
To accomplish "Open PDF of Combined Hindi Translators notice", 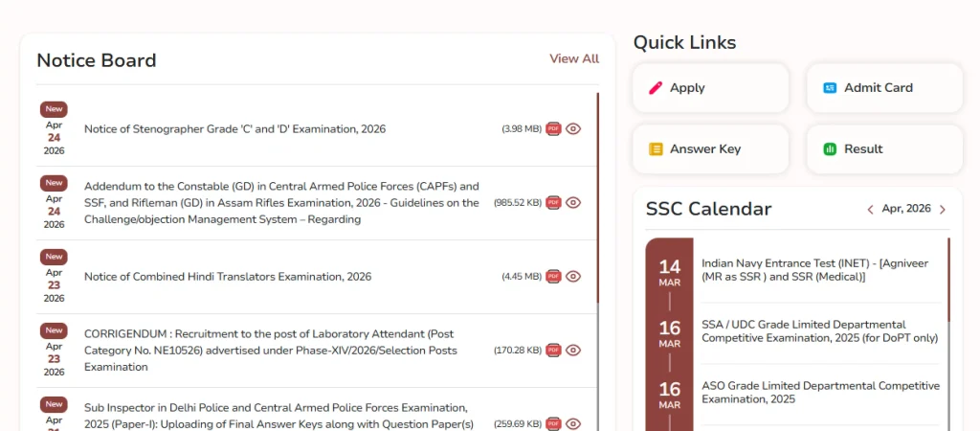I will [553, 277].
